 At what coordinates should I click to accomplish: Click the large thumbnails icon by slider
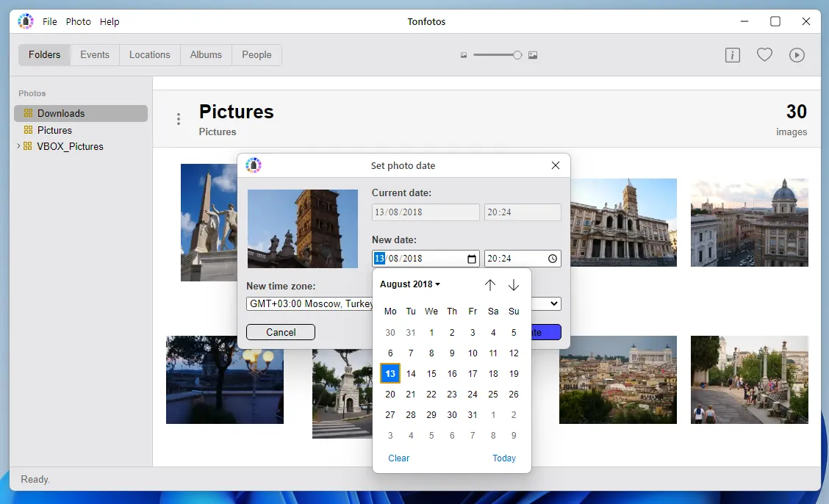click(x=533, y=55)
